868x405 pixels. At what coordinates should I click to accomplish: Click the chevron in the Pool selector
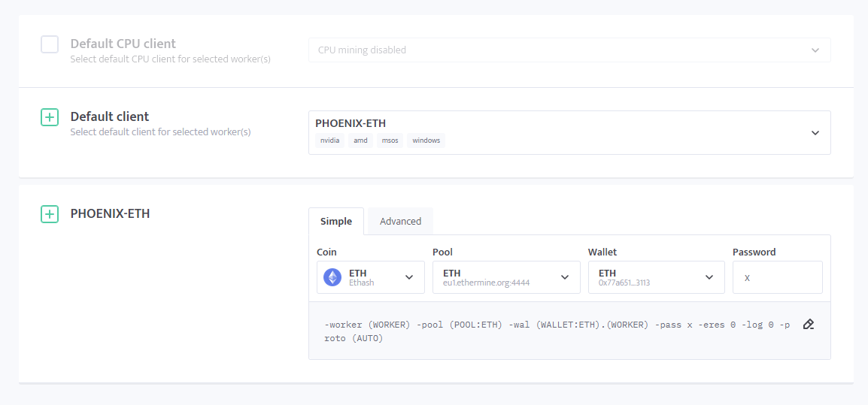click(565, 277)
